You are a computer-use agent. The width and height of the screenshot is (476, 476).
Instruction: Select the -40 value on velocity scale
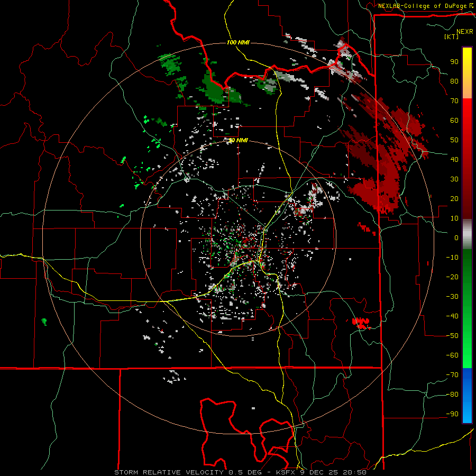pyautogui.click(x=452, y=316)
